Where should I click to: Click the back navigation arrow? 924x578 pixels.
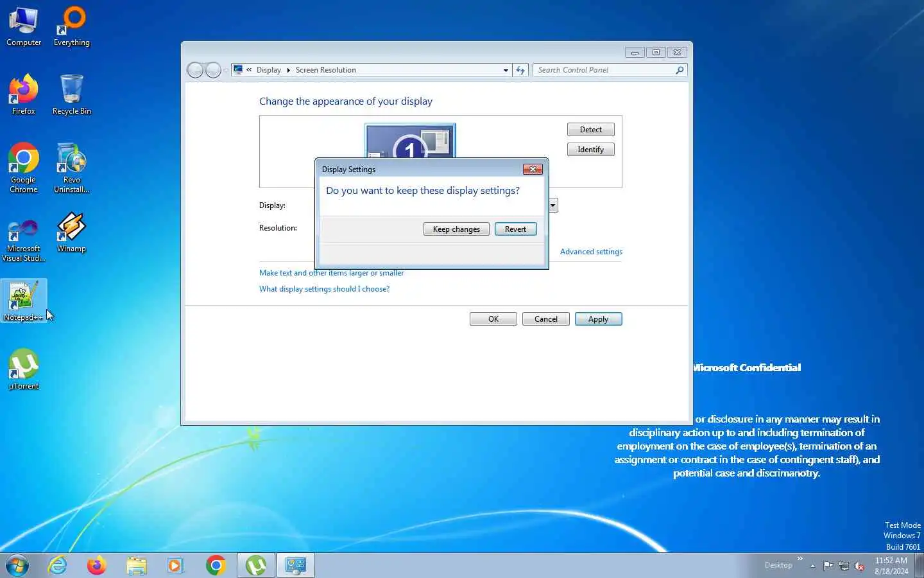(x=195, y=70)
